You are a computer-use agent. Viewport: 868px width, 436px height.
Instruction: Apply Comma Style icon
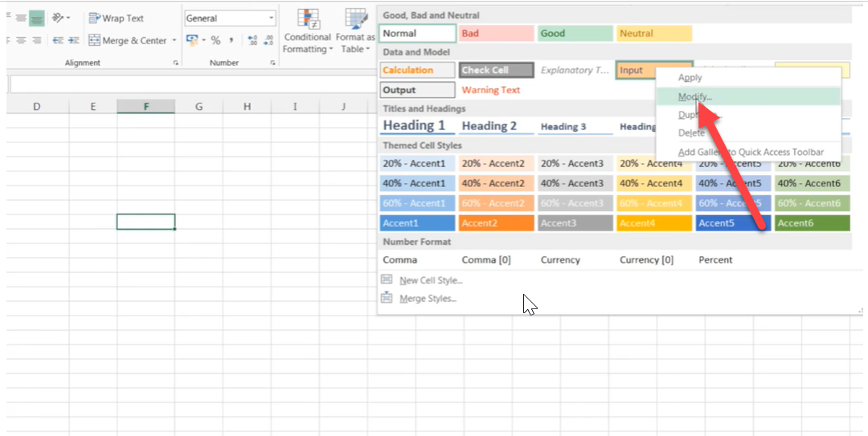pos(231,40)
